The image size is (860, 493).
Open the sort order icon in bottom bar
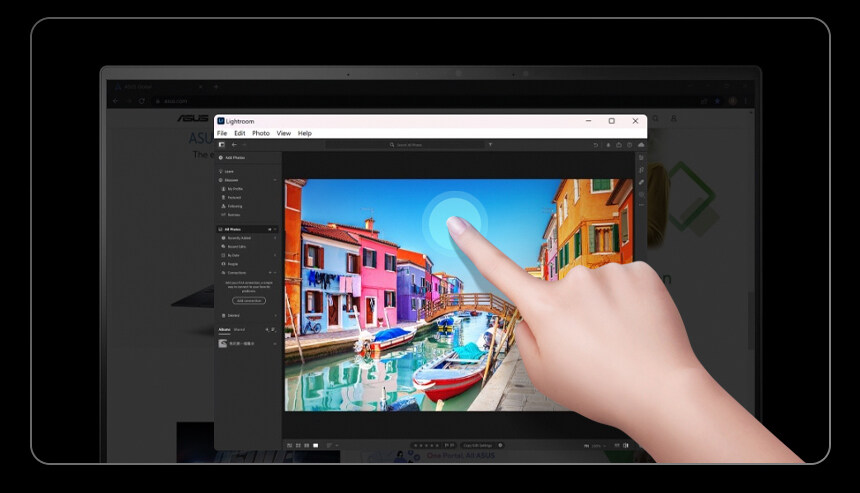(330, 445)
